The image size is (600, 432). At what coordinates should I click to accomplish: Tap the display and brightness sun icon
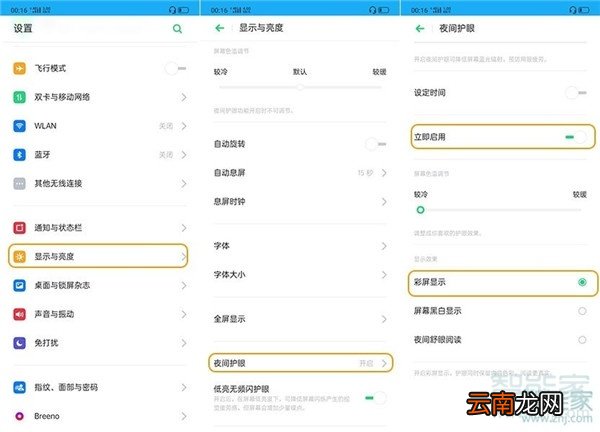(x=20, y=256)
